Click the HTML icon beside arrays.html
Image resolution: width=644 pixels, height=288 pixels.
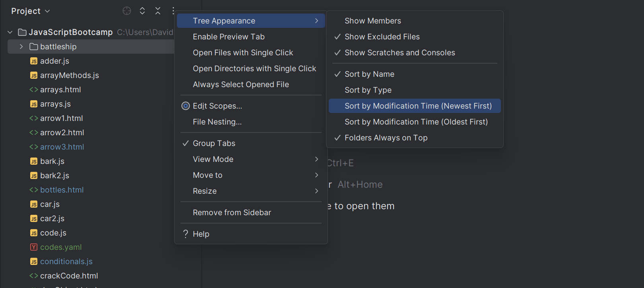coord(34,90)
